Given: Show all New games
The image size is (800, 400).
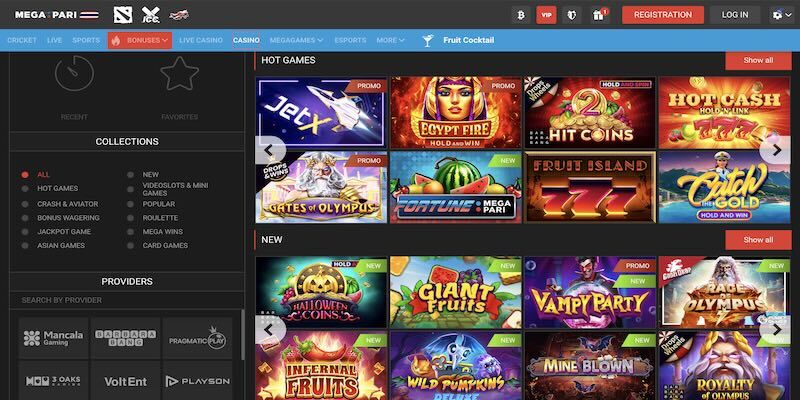Looking at the screenshot, I should [758, 240].
